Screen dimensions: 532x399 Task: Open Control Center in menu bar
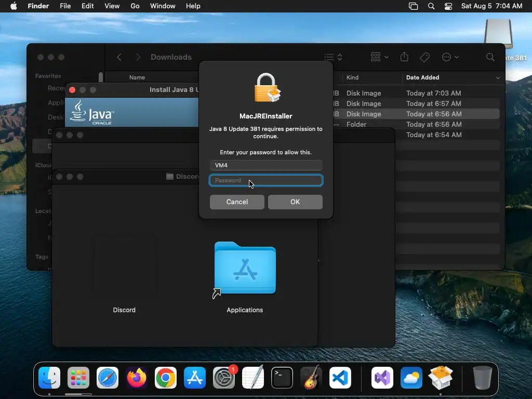tap(448, 6)
